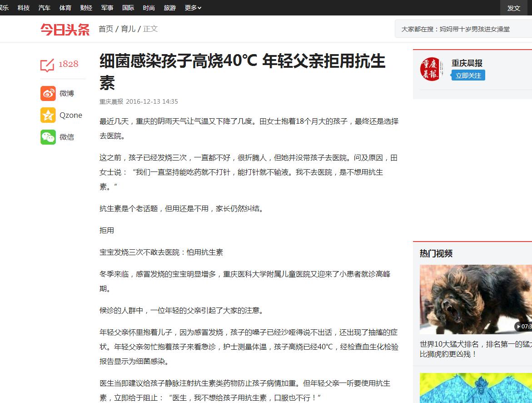This screenshot has height=403, width=532.
Task: Switch to the 科技 channel
Action: point(23,7)
